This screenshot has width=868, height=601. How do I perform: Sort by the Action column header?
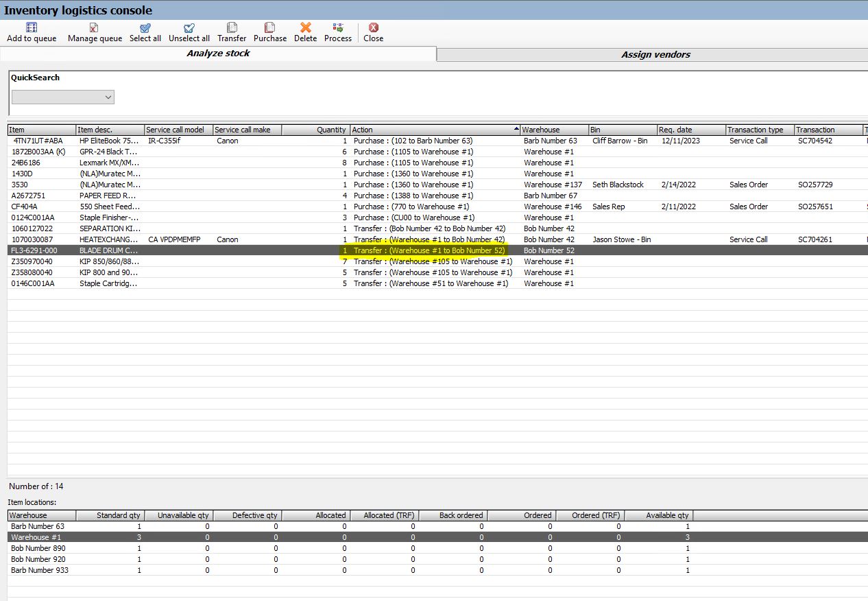(x=435, y=130)
